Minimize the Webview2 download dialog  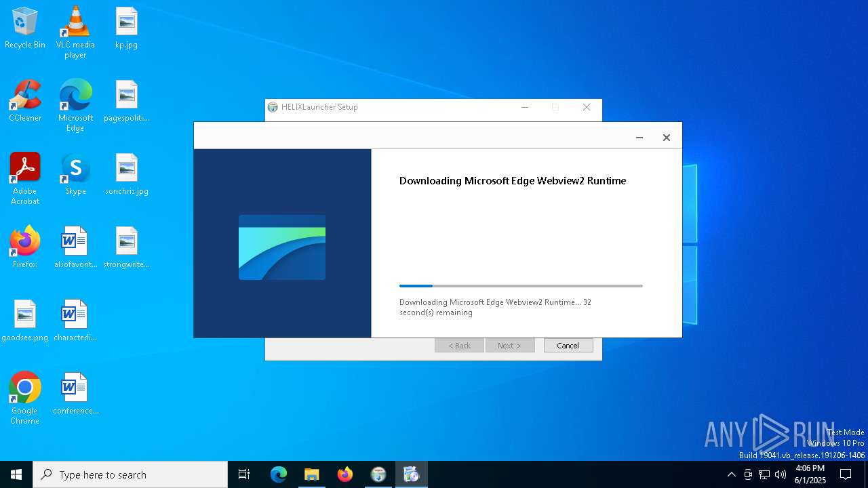pyautogui.click(x=639, y=138)
